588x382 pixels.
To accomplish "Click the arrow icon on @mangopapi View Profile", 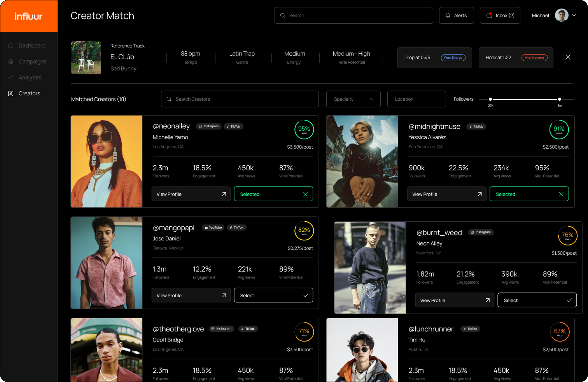I will (224, 296).
